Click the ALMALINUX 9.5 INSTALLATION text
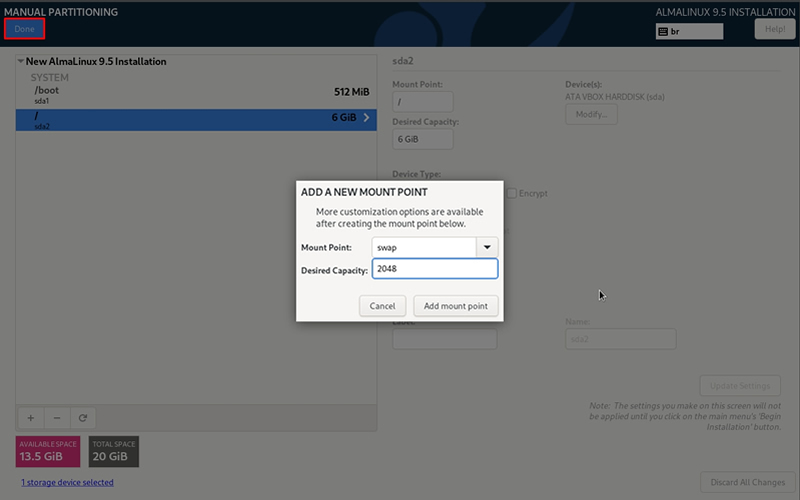Viewport: 800px width, 500px height. (726, 12)
